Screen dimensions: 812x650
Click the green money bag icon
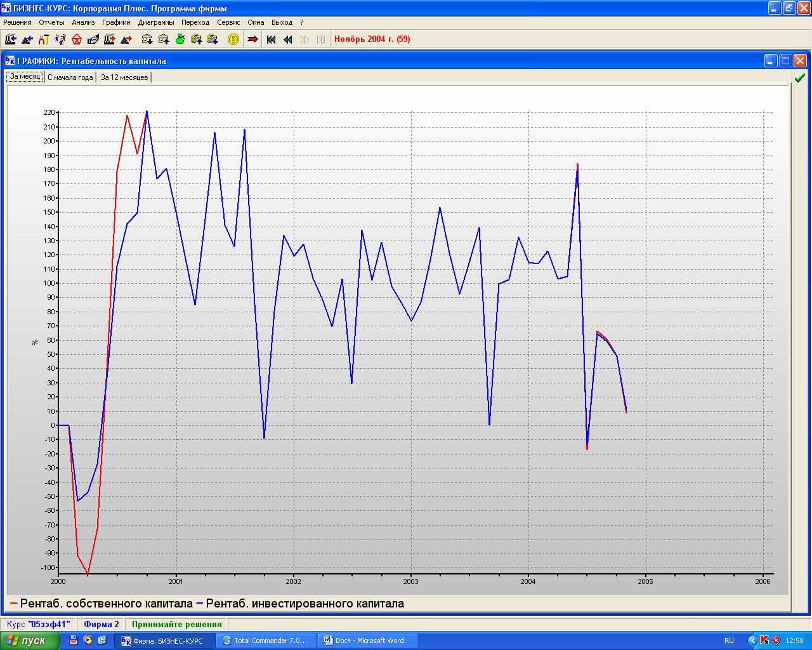pyautogui.click(x=180, y=39)
